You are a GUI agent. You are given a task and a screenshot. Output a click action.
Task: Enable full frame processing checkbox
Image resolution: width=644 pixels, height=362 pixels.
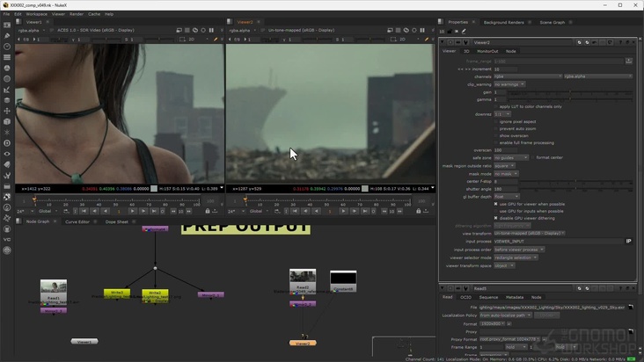pos(495,142)
